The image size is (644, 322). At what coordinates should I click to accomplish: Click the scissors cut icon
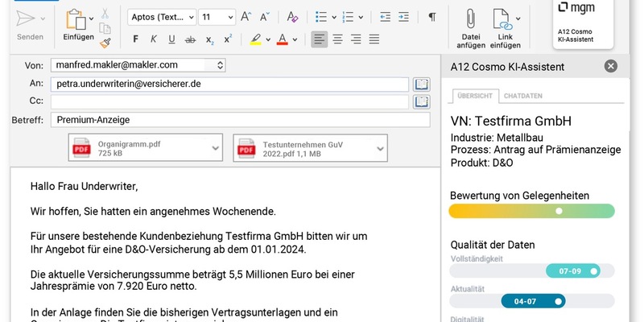point(105,14)
